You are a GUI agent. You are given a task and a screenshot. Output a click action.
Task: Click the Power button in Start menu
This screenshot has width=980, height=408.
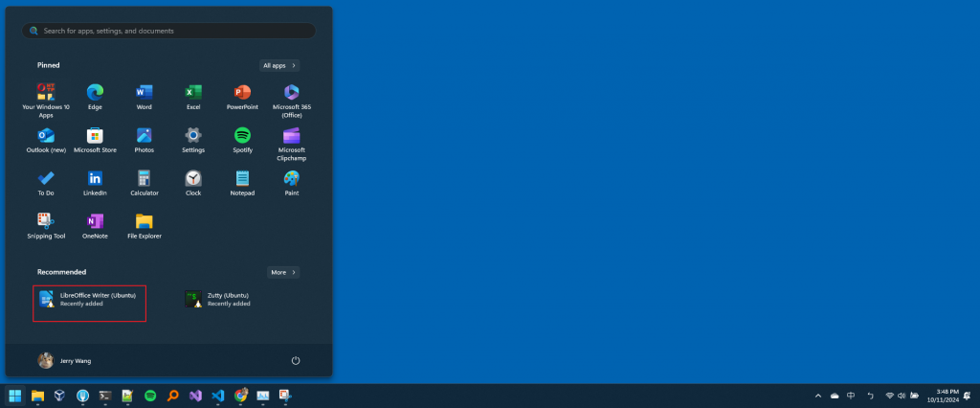(296, 360)
